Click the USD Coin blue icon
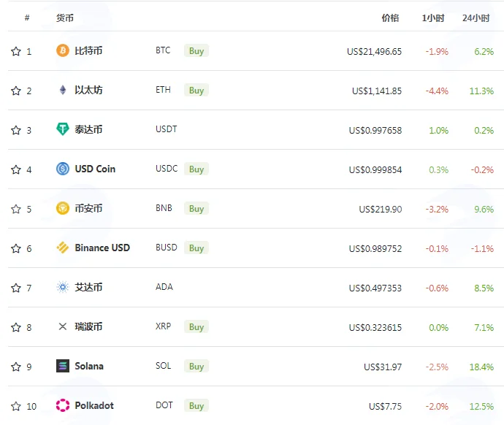The height and width of the screenshot is (425, 504). (63, 169)
